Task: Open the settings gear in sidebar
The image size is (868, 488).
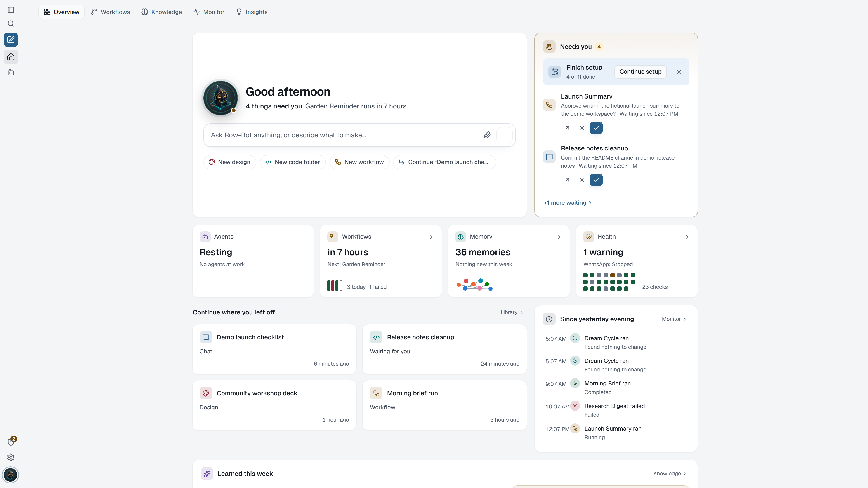Action: pos(11,457)
